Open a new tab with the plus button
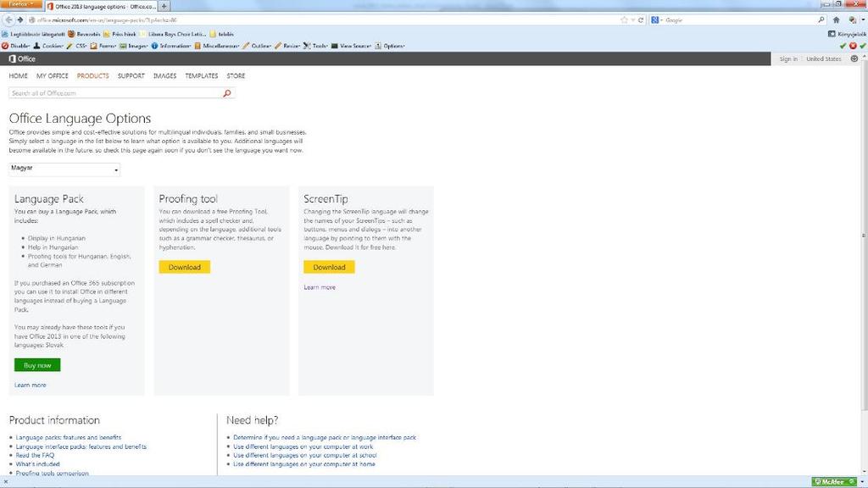Viewport: 868px width, 488px height. tap(164, 6)
